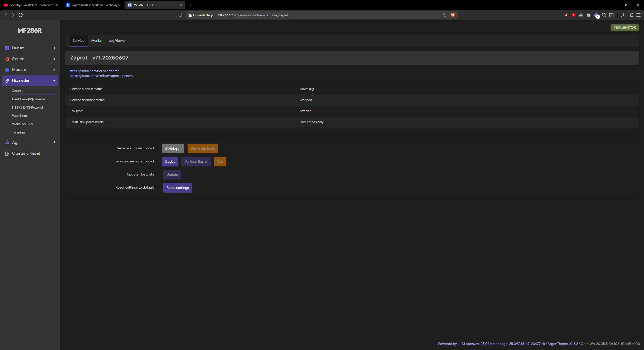644x350 pixels.
Task: Start daemons with Başlat button
Action: click(x=170, y=161)
